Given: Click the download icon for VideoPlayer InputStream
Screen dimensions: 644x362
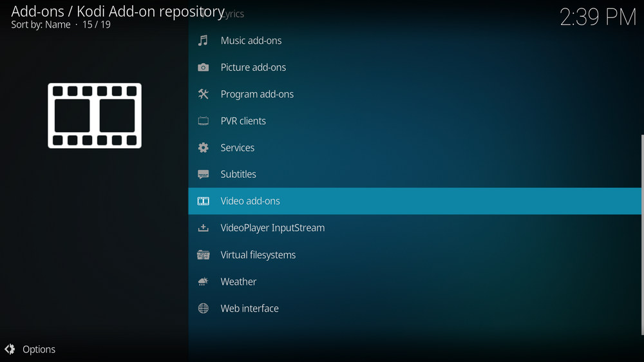Looking at the screenshot, I should click(x=203, y=228).
